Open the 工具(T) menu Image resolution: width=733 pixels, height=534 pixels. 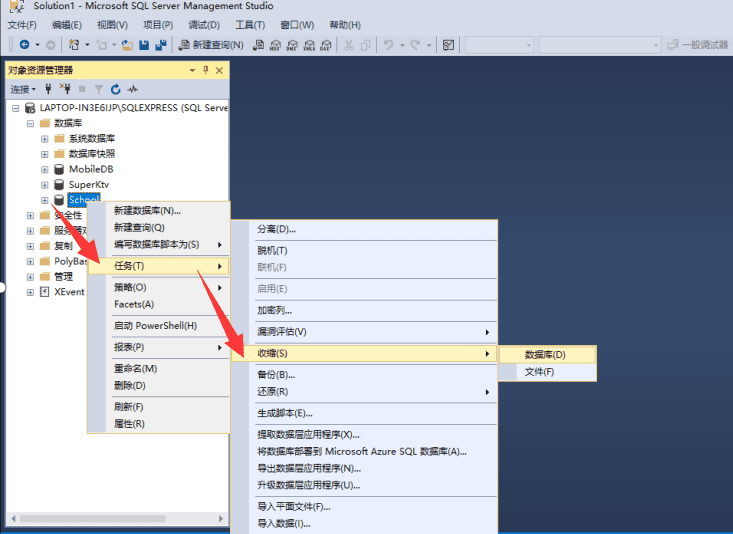tap(250, 25)
